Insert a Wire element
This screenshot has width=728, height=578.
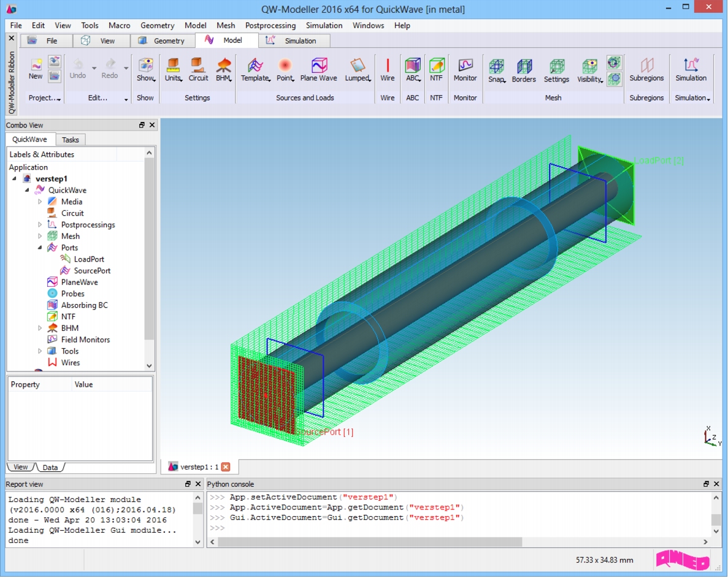(x=387, y=70)
